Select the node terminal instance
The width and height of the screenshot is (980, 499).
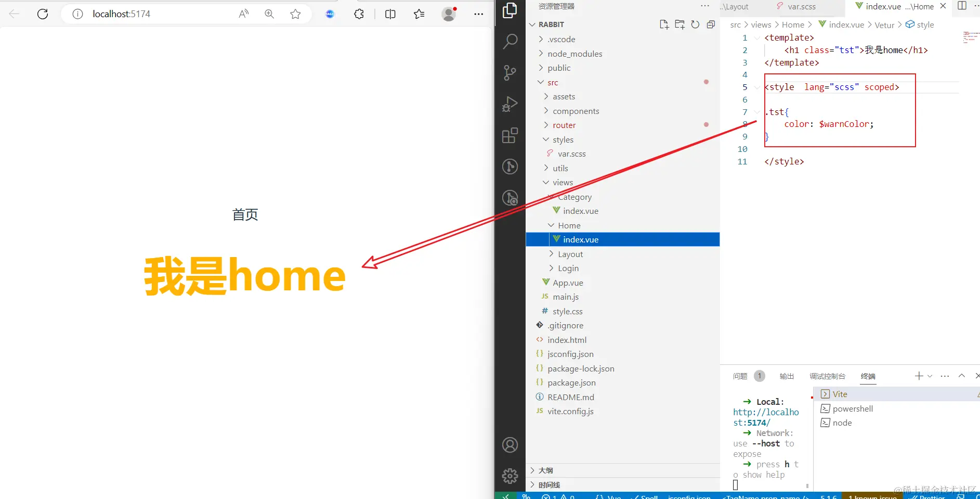coord(897,423)
